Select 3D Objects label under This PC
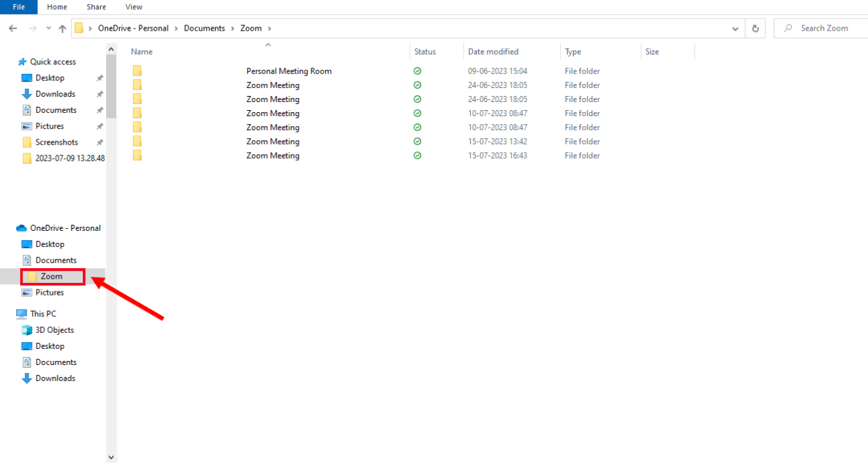This screenshot has height=467, width=868. click(55, 330)
